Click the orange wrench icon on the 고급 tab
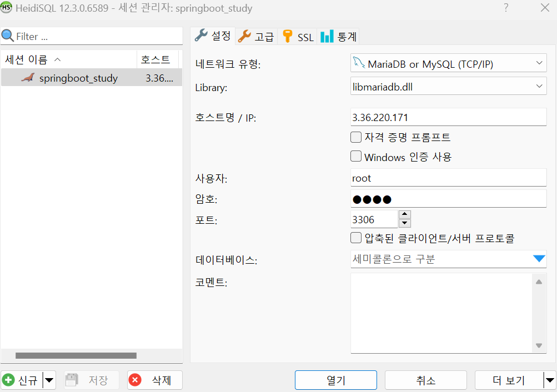The width and height of the screenshot is (557, 392). click(x=244, y=36)
